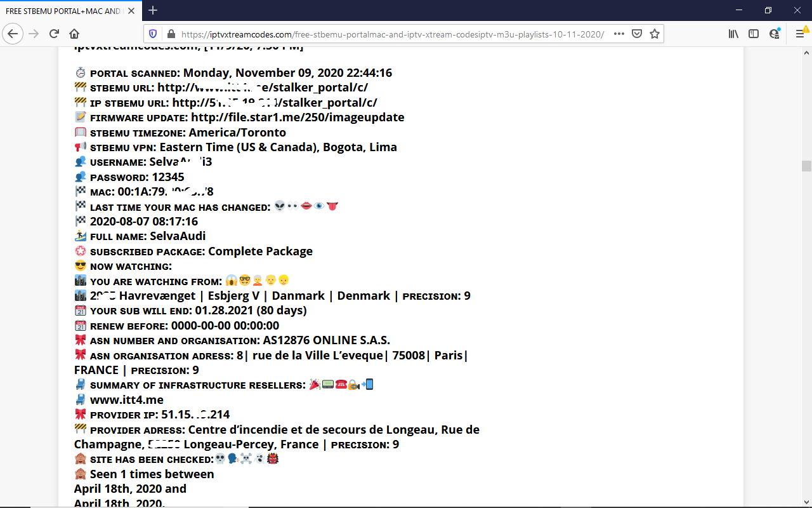The height and width of the screenshot is (508, 812).
Task: Save page to Pocket
Action: tap(637, 34)
